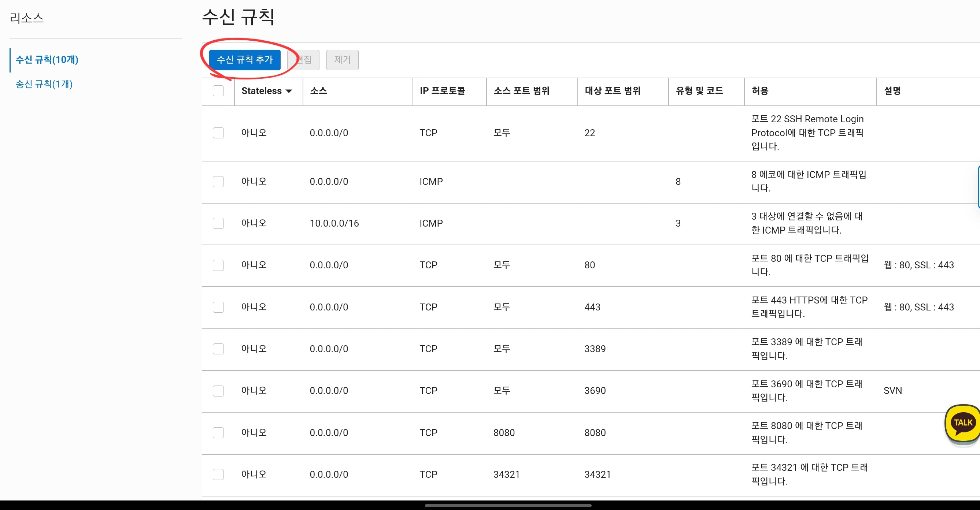This screenshot has width=980, height=510.
Task: Check the port 22 SSH rule
Action: pos(218,133)
